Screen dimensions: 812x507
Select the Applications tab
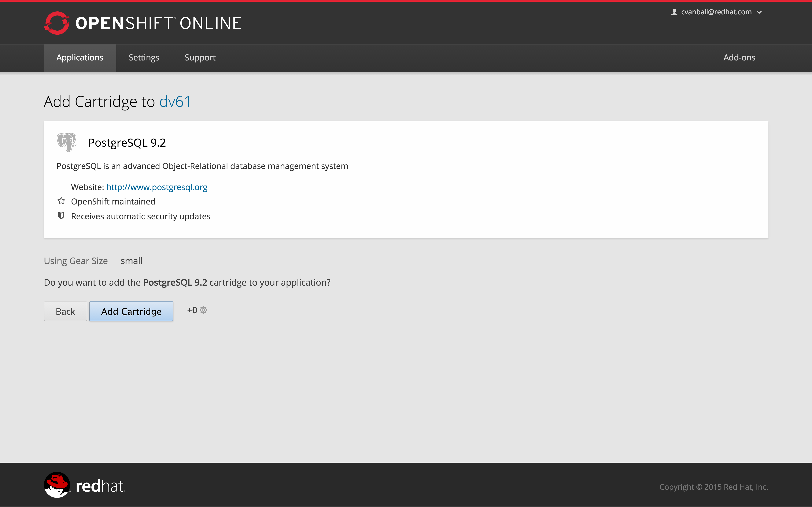coord(80,57)
